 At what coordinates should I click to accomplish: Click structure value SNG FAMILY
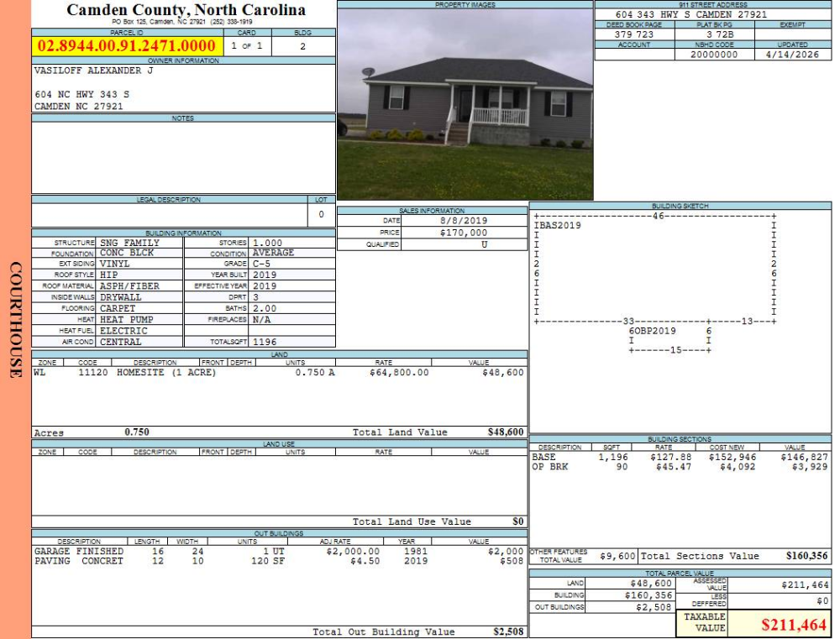pyautogui.click(x=129, y=243)
